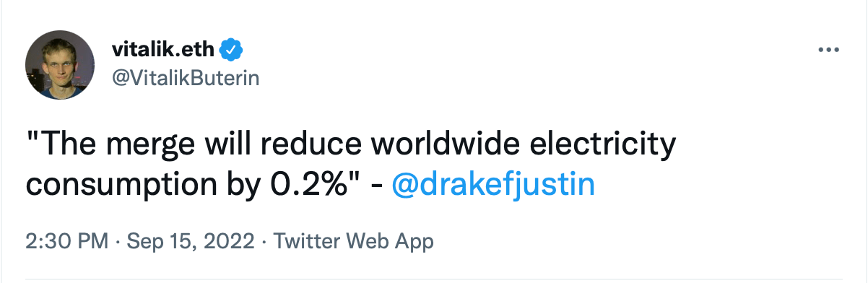
Task: Click the divider line below the timestamp
Action: [x=434, y=279]
